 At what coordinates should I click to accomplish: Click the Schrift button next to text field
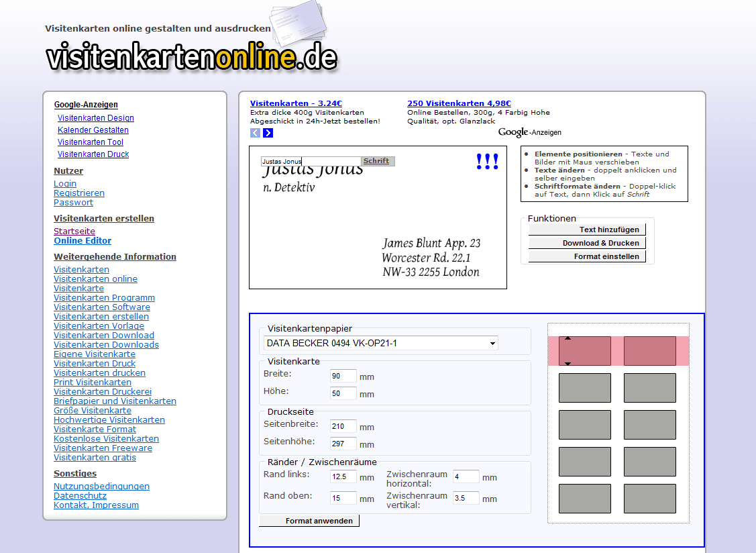(x=378, y=161)
